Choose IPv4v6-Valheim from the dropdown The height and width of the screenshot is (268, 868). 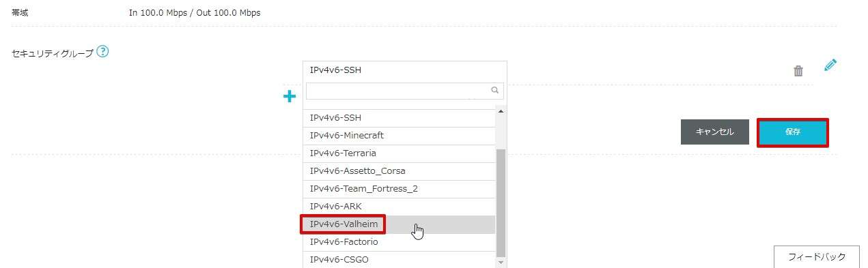tap(400, 224)
